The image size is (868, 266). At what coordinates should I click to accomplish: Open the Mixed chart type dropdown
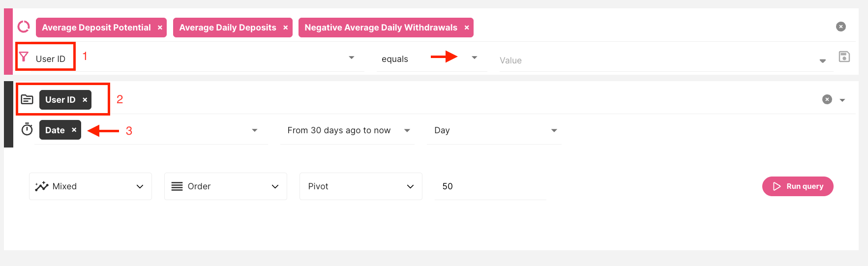(x=90, y=186)
